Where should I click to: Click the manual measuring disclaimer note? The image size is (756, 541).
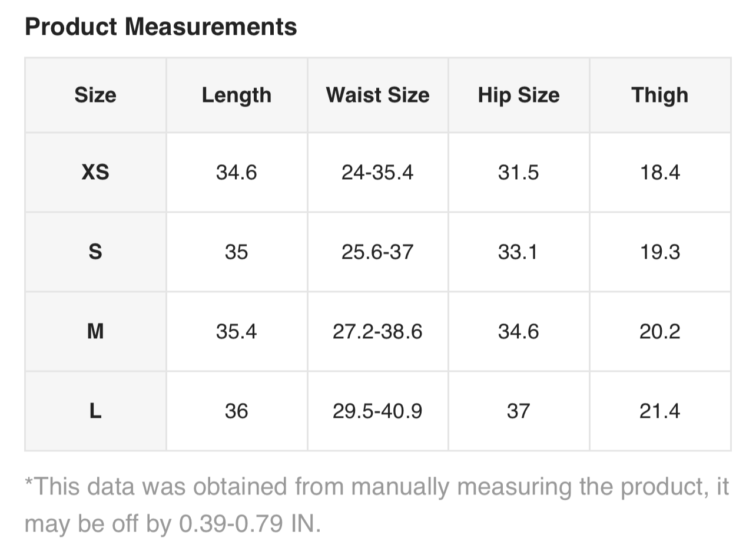[377, 505]
